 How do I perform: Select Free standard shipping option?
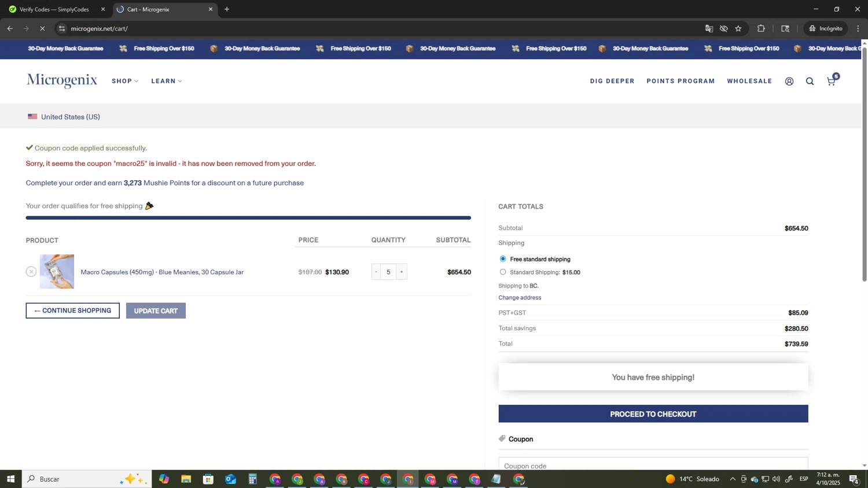tap(503, 259)
